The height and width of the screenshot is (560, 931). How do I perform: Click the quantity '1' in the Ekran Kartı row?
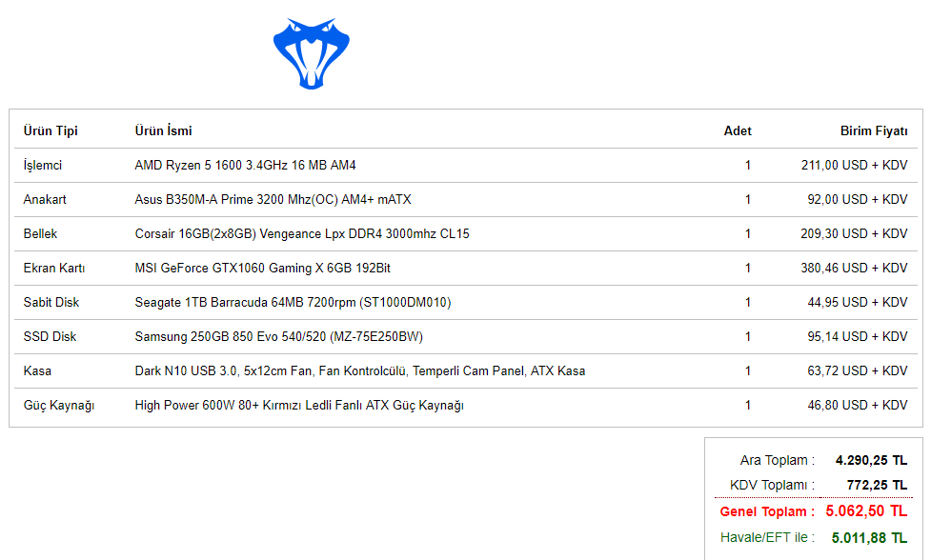748,269
